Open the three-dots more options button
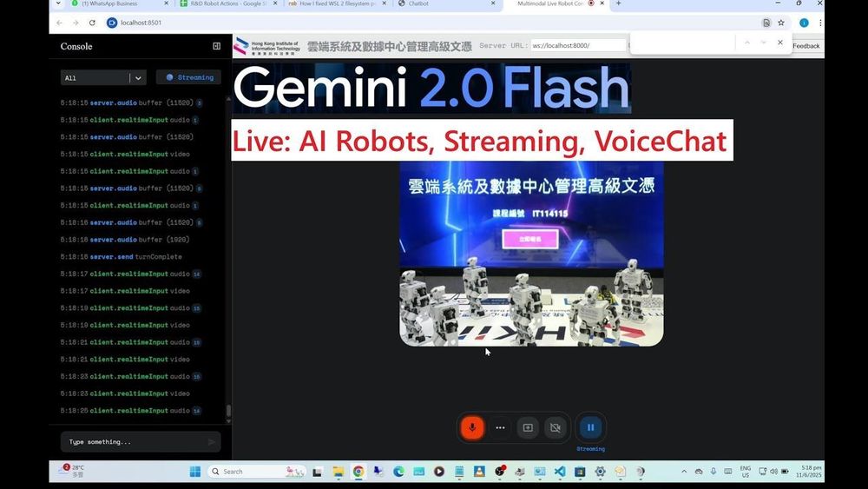868x489 pixels. click(501, 427)
